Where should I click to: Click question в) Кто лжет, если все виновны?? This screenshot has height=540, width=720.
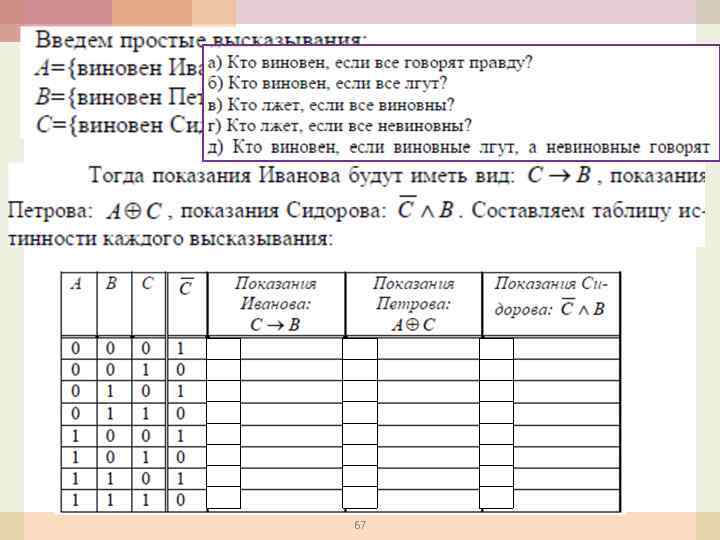pos(331,105)
